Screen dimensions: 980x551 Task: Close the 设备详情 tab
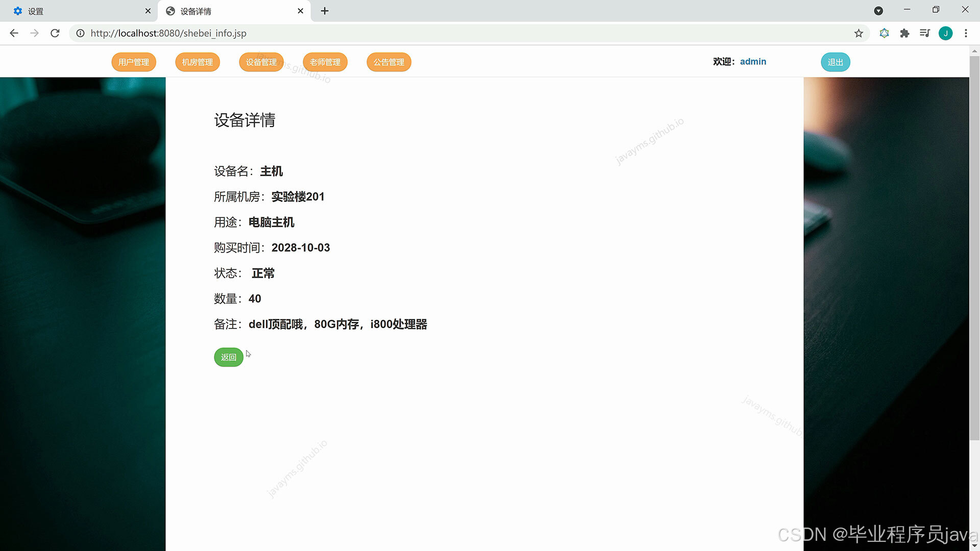tap(300, 11)
